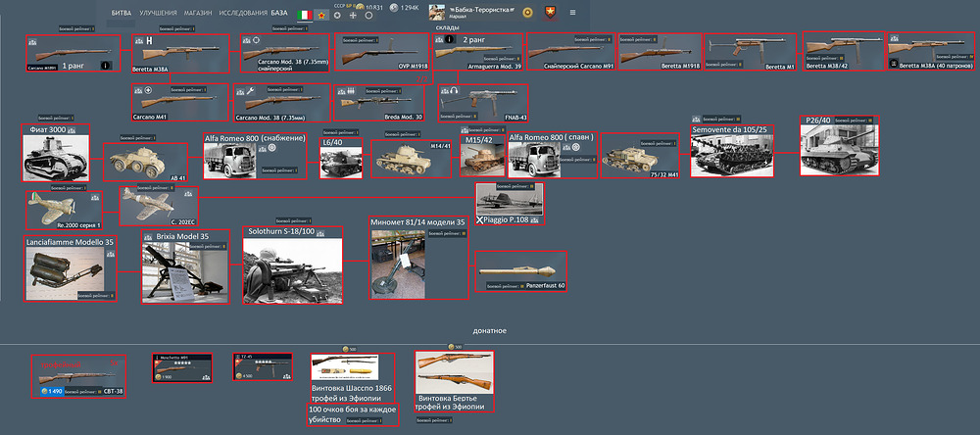Click the plus medic icon on Carcano M41
Viewport: 980px width, 435px height.
coord(148,90)
